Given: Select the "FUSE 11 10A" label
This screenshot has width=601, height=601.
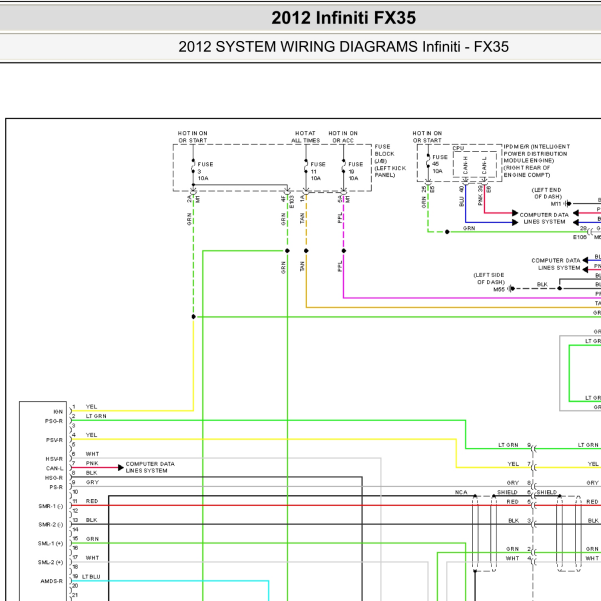Looking at the screenshot, I should click(x=318, y=171).
